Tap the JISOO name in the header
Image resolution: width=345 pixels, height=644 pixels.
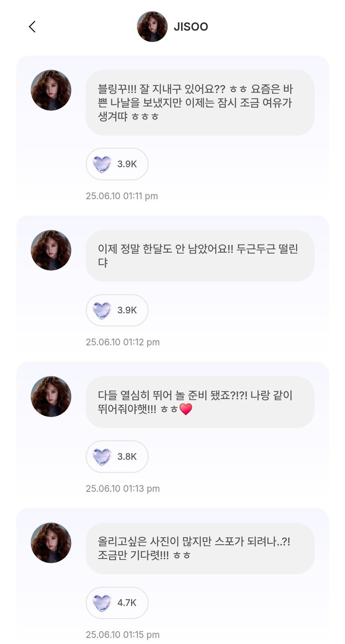pyautogui.click(x=191, y=27)
